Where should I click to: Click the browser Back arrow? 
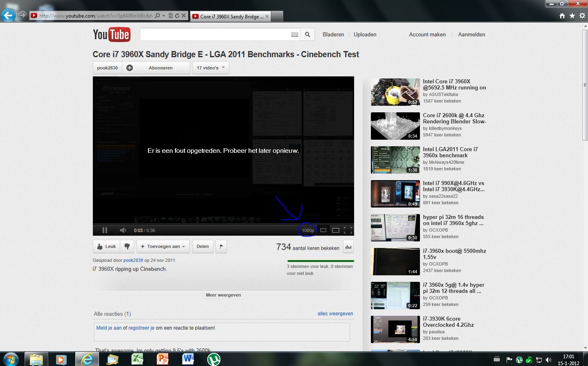8,16
